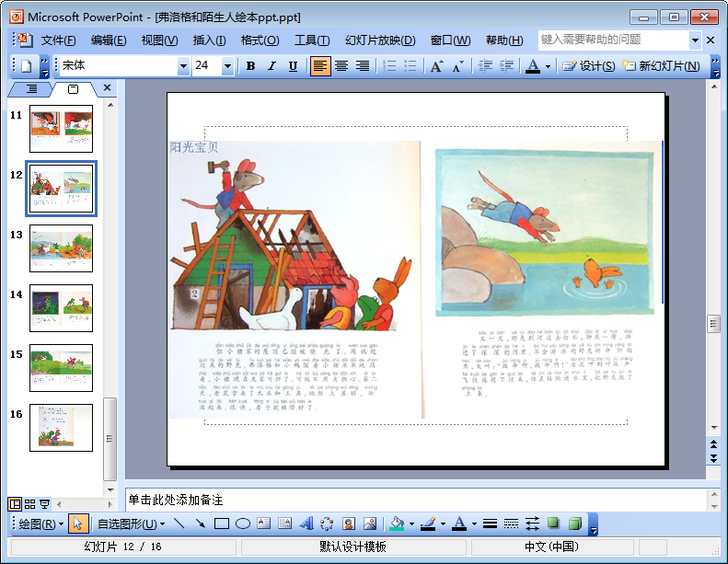Screen dimensions: 728x564
Task: Open the 文件 menu
Action: pos(59,40)
